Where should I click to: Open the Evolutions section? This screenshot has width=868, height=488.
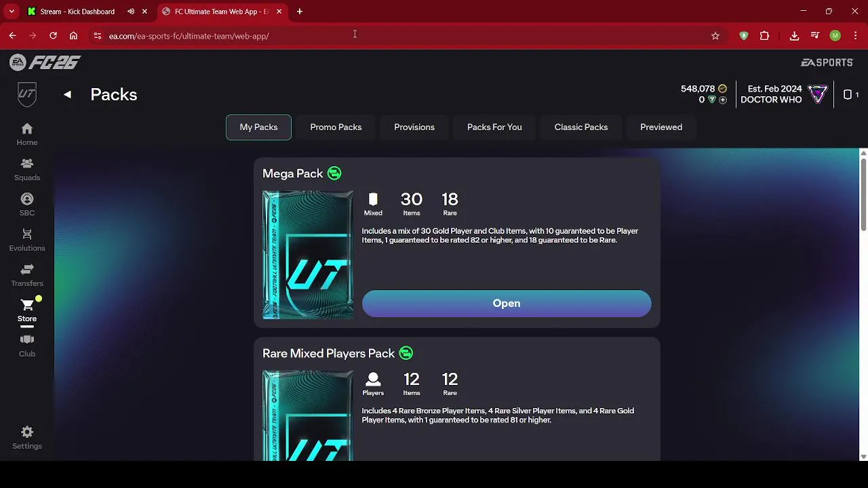(x=27, y=240)
